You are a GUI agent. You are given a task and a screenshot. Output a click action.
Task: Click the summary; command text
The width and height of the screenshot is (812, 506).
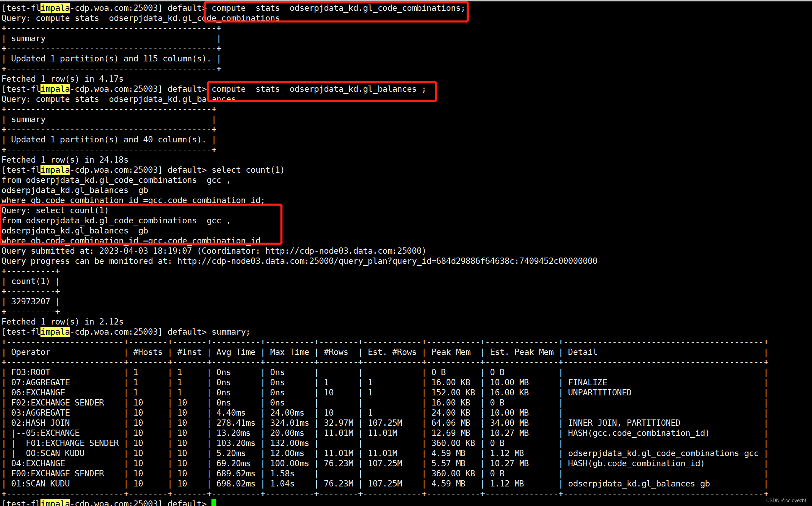231,332
